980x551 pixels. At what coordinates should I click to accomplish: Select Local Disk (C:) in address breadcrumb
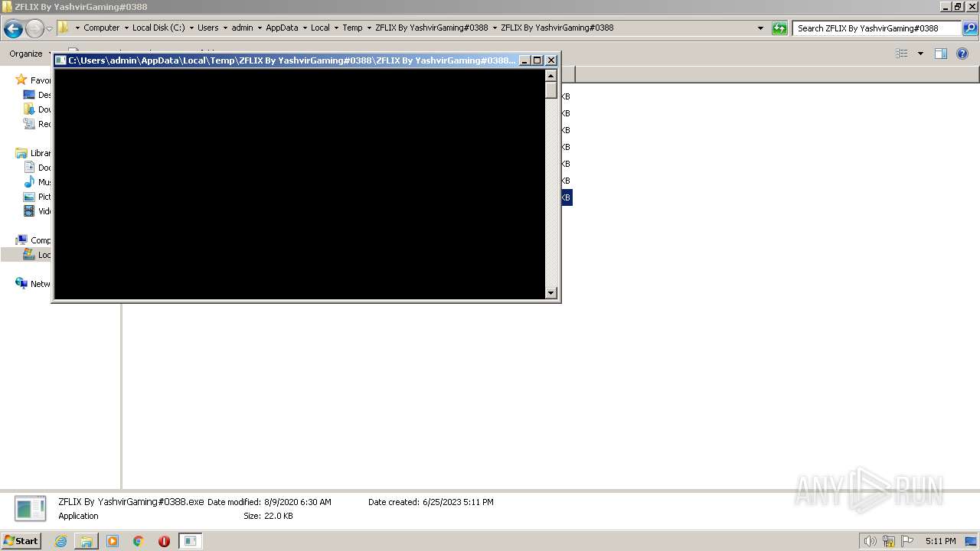point(158,28)
